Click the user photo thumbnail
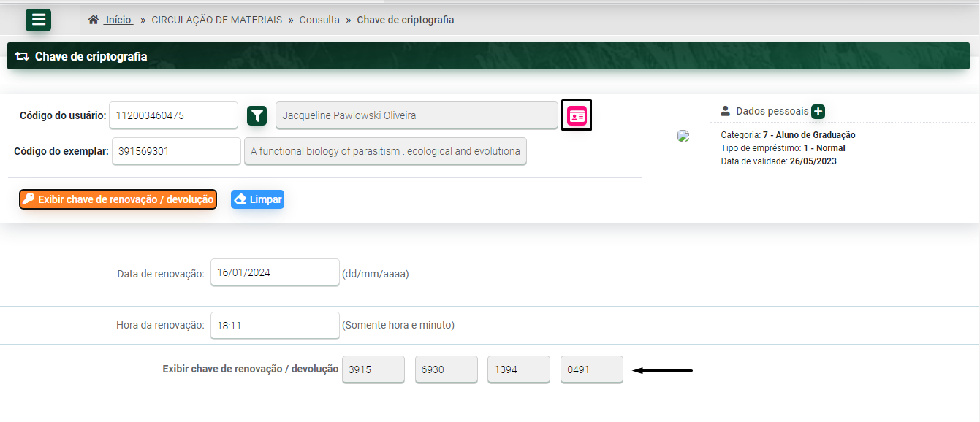This screenshot has width=980, height=422. tap(683, 136)
